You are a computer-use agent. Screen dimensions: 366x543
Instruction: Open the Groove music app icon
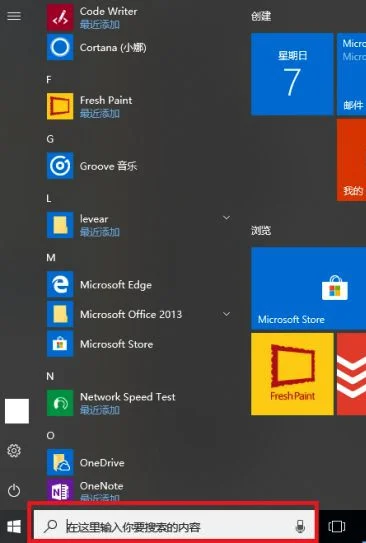(60, 166)
